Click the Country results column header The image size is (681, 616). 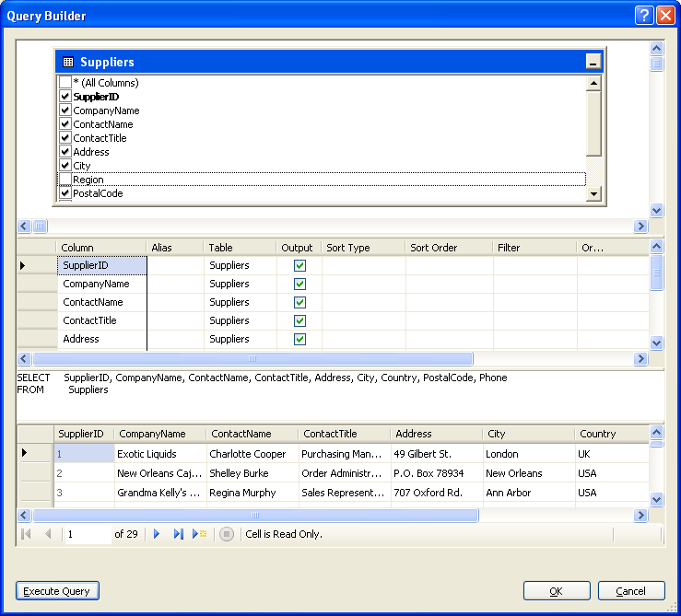(x=612, y=434)
